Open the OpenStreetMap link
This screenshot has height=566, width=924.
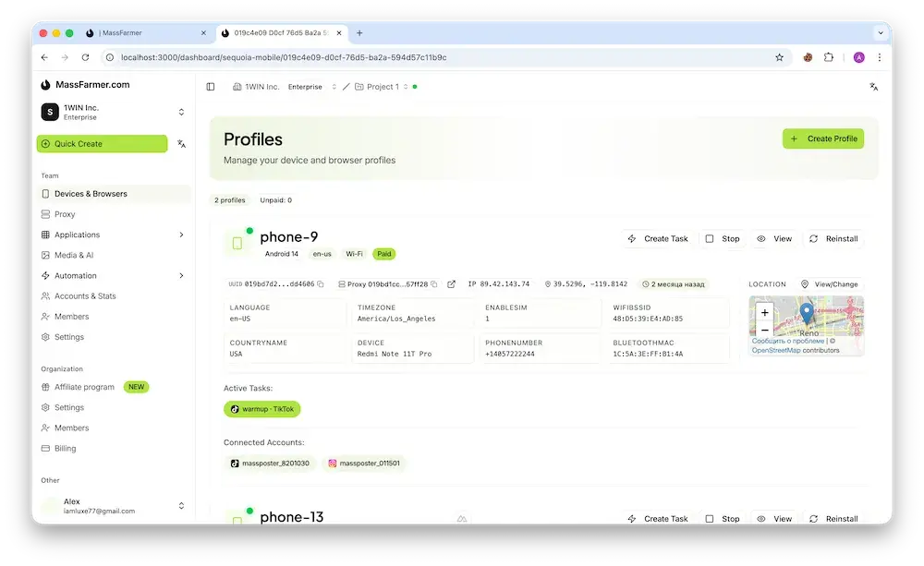775,351
